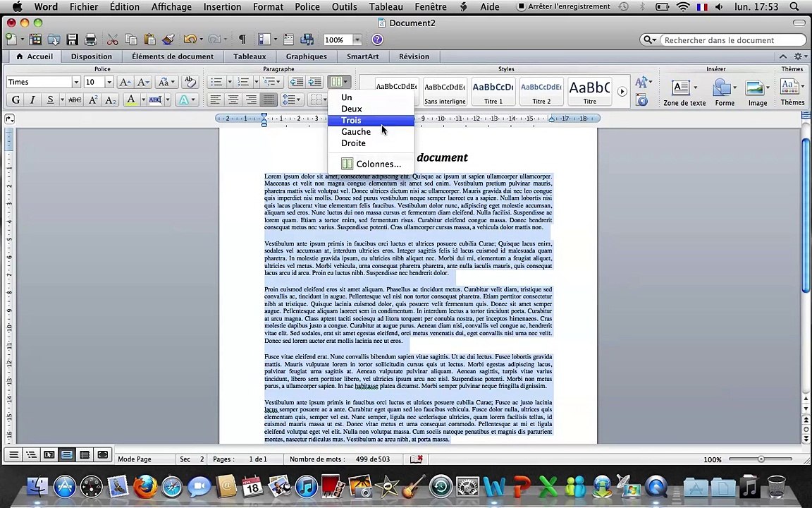Open the media browser icon
812x508 pixels.
tap(307, 40)
